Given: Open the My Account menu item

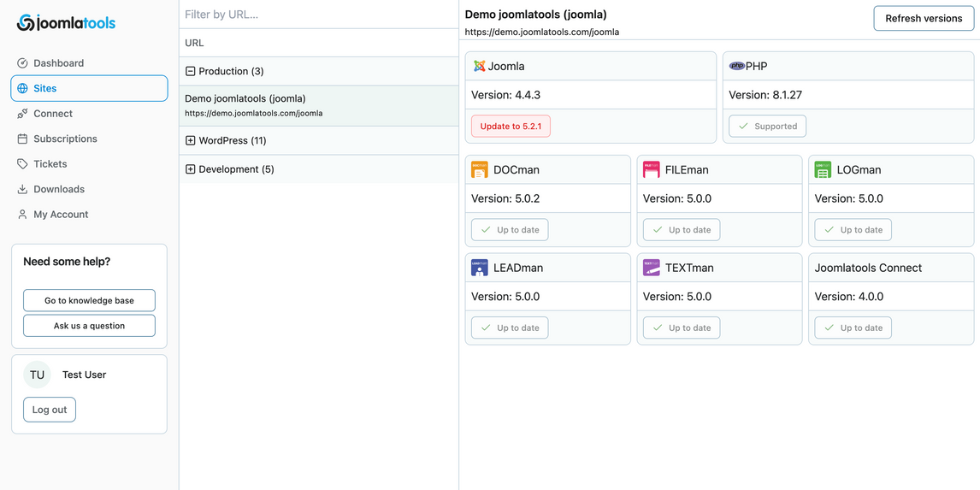Looking at the screenshot, I should pos(90,215).
